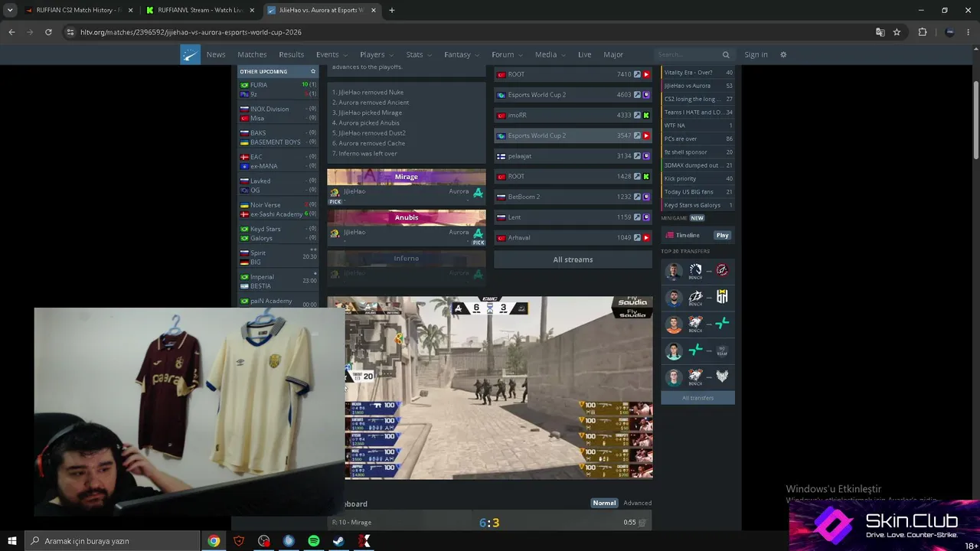The image size is (980, 551).
Task: Click Twitch icon on BetBoom 2 stream
Action: (x=646, y=197)
